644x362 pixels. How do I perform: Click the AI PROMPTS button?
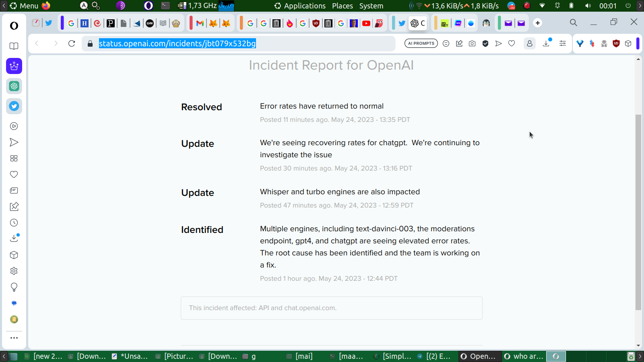(421, 43)
